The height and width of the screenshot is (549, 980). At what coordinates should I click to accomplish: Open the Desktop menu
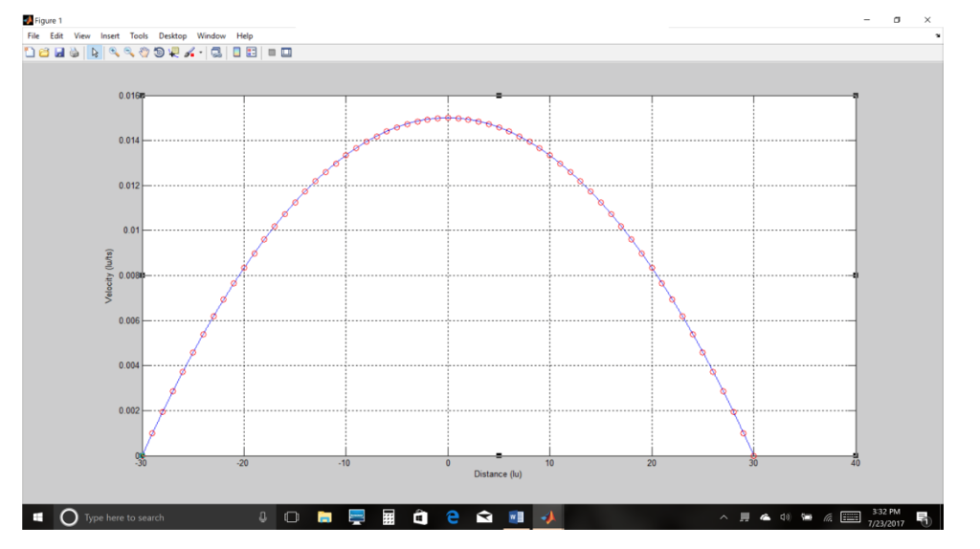pos(172,36)
